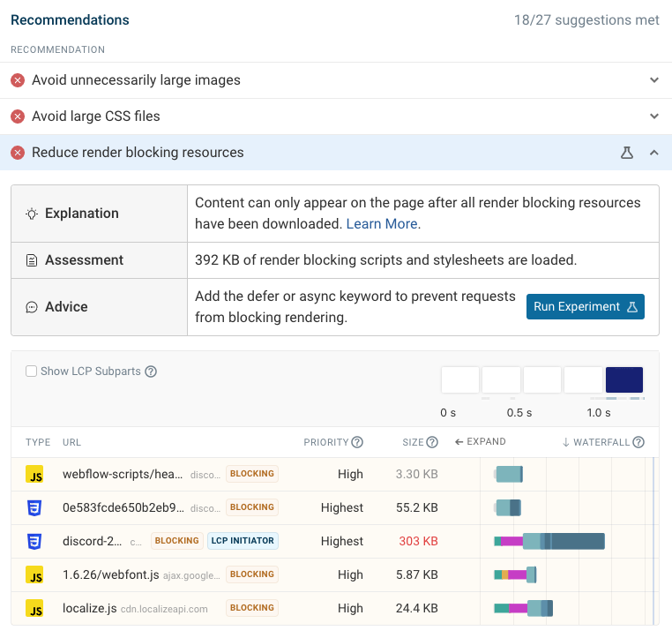Viewport: 672px width, 638px height.
Task: Click the 55.2 KB size value
Action: pos(416,507)
